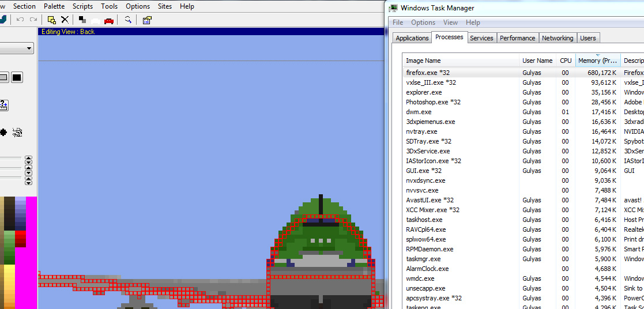
Task: Open Task Manager's View menu
Action: pos(450,22)
